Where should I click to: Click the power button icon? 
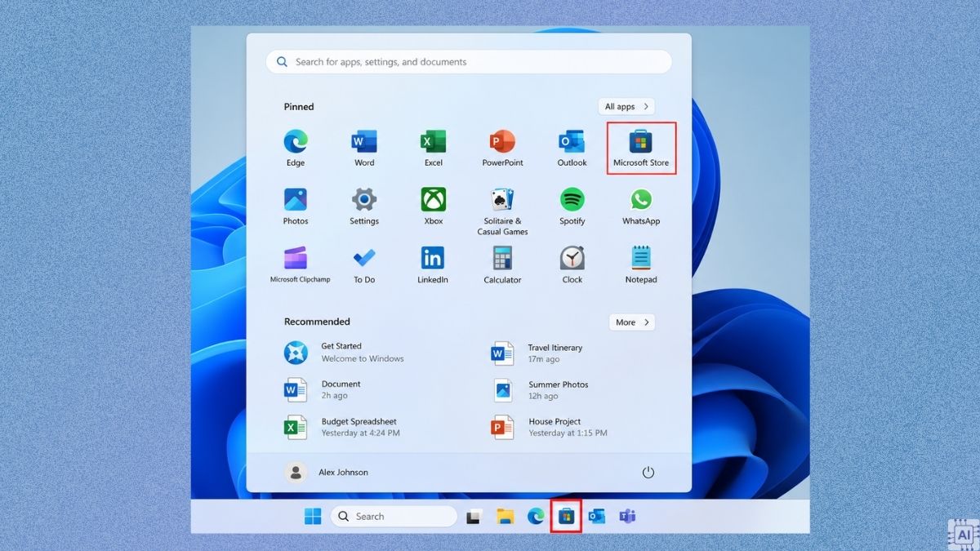[648, 473]
